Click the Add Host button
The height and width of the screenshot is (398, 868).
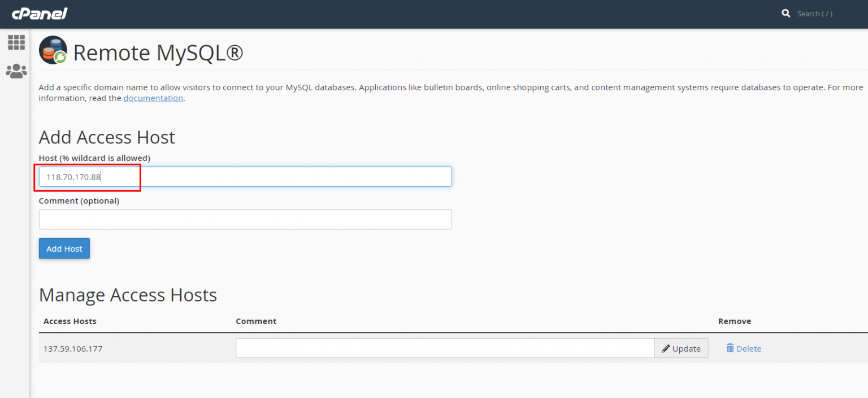[x=64, y=248]
